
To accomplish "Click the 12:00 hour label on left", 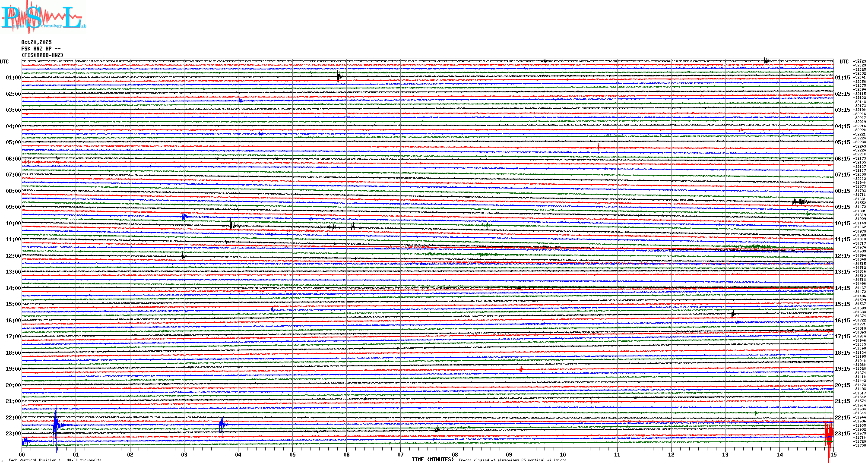I will click(13, 256).
